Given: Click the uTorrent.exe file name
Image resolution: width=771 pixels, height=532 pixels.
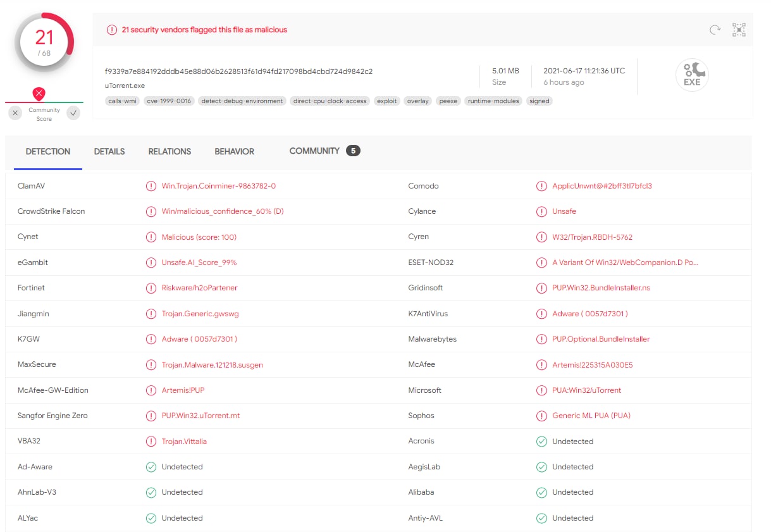Looking at the screenshot, I should [x=125, y=85].
